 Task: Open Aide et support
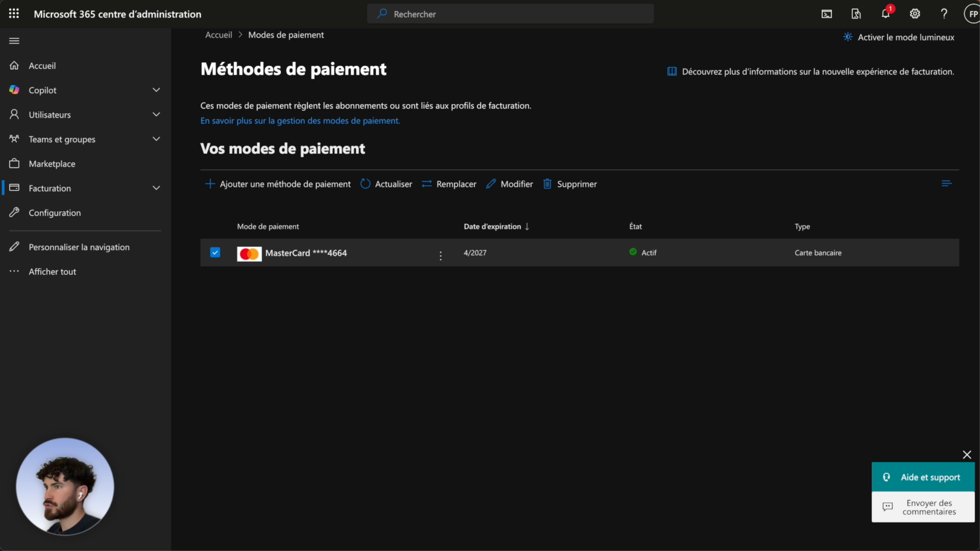click(923, 477)
